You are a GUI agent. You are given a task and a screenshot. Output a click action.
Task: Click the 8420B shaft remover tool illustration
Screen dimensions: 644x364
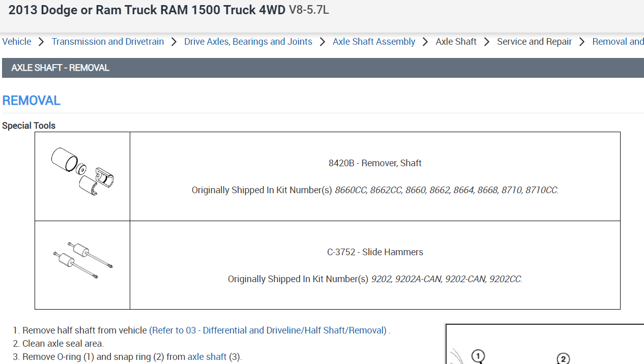pyautogui.click(x=82, y=172)
